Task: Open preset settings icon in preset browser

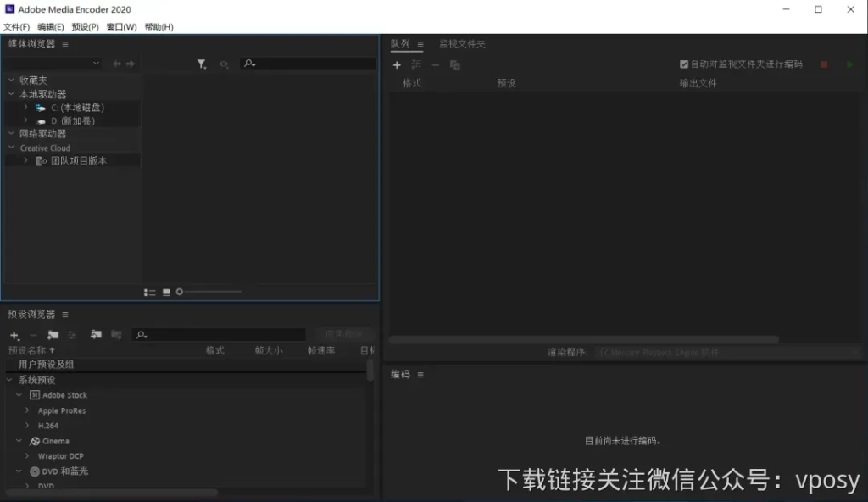Action: [x=72, y=335]
